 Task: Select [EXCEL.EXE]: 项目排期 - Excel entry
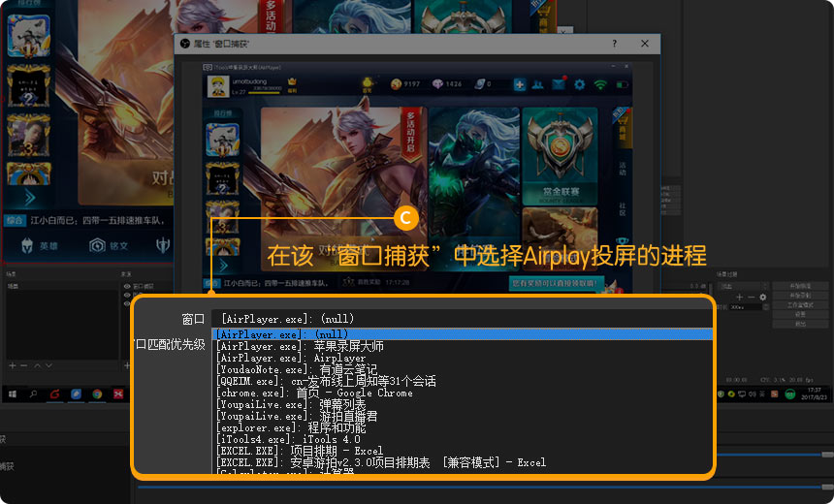tap(299, 451)
